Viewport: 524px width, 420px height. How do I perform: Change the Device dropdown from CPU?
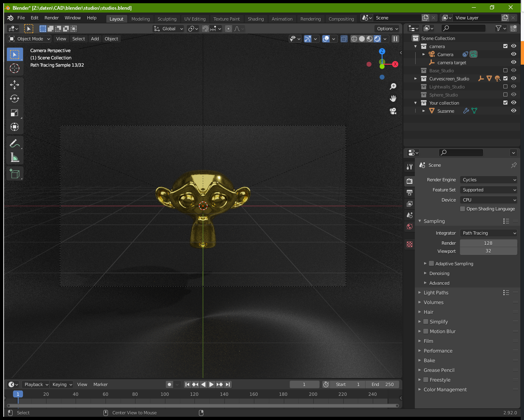[x=488, y=199]
